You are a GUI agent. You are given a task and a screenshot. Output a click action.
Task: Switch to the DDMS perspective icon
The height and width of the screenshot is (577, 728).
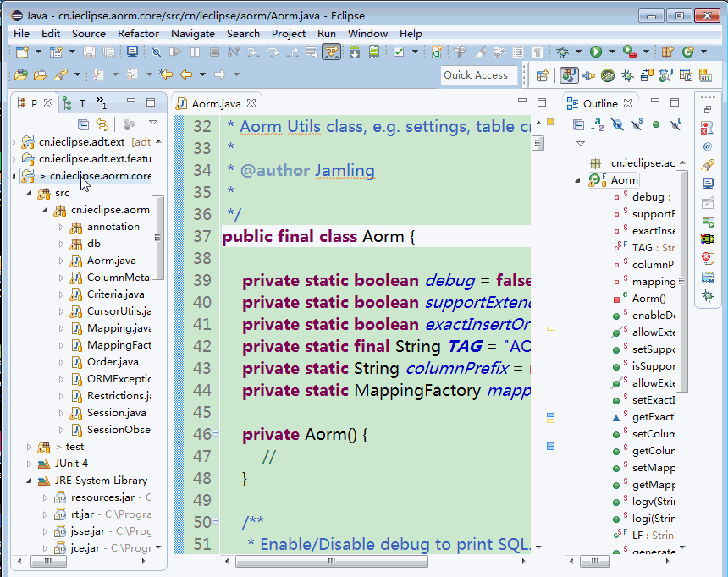(608, 75)
